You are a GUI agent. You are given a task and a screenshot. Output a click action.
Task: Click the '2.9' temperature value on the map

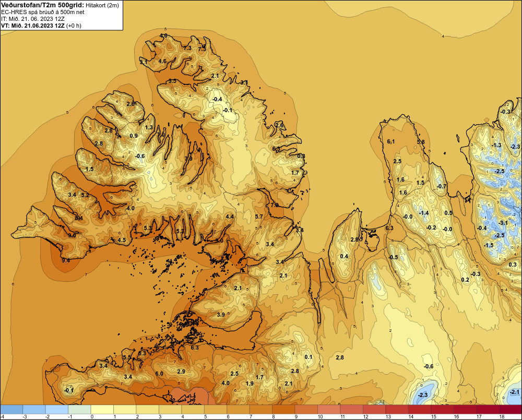point(181,371)
